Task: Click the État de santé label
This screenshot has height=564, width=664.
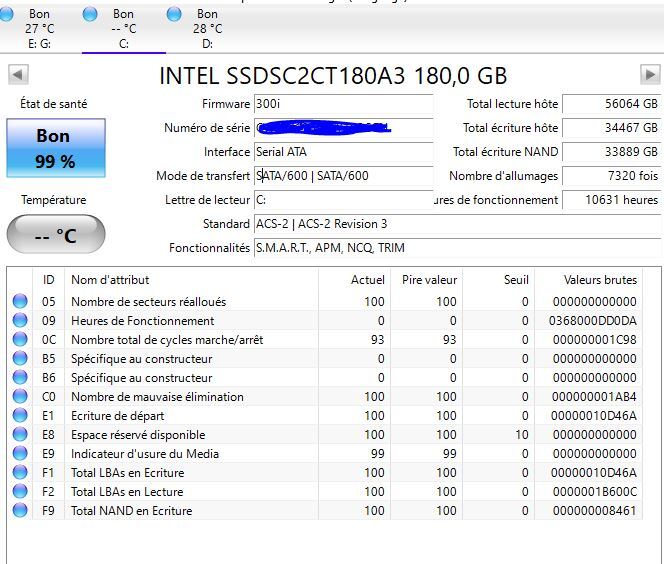Action: point(54,104)
